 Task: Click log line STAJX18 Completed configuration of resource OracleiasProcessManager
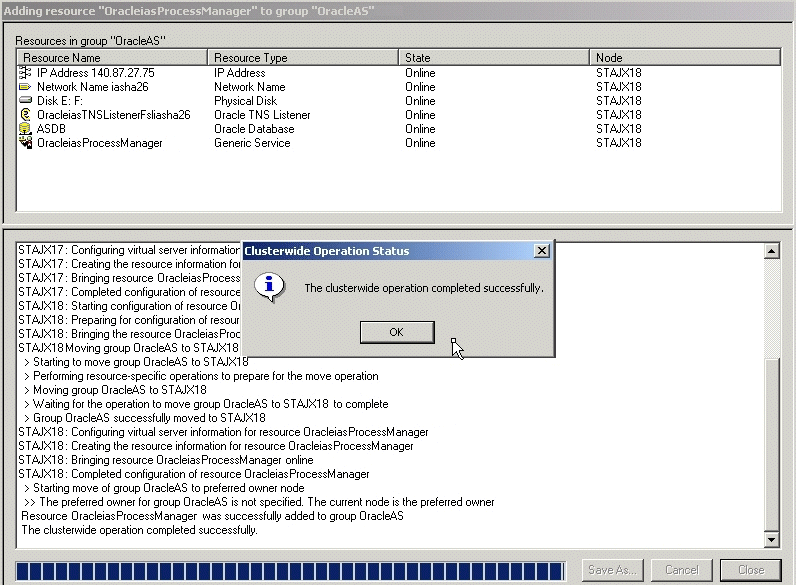click(194, 474)
